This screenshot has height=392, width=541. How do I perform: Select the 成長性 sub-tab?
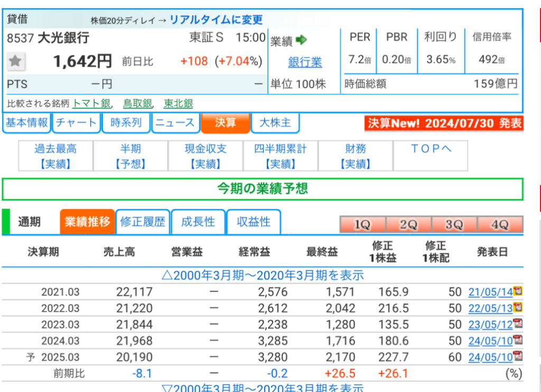tap(198, 221)
